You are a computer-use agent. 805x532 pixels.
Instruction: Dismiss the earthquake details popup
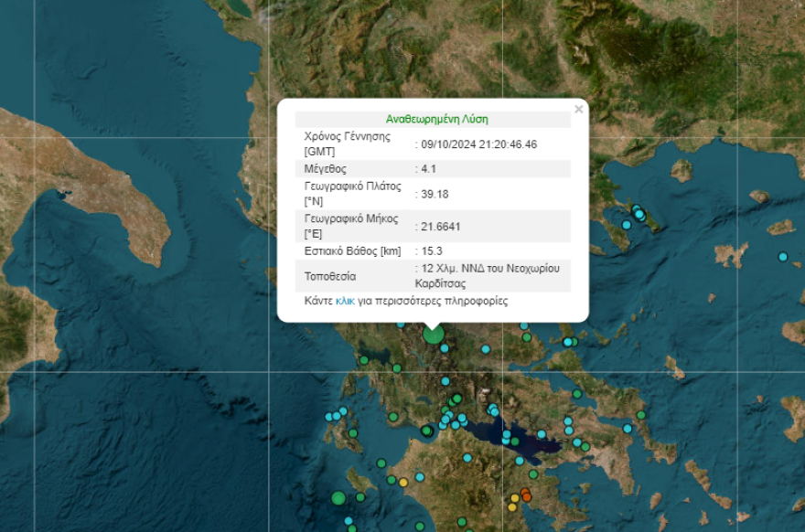[578, 107]
